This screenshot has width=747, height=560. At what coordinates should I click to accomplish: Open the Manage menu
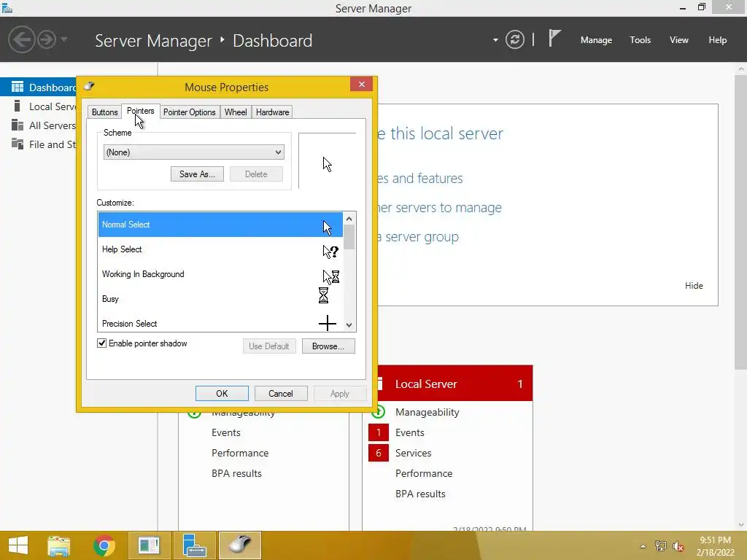(596, 40)
